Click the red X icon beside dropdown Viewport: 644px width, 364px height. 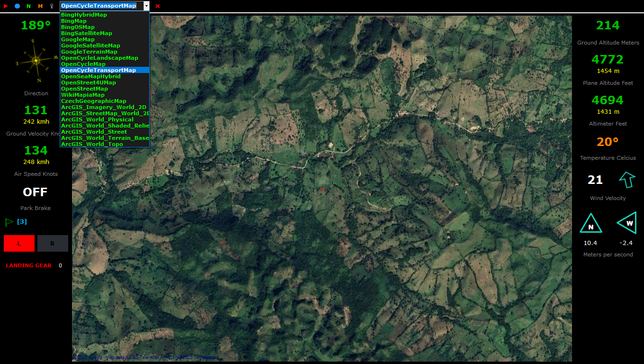click(158, 6)
